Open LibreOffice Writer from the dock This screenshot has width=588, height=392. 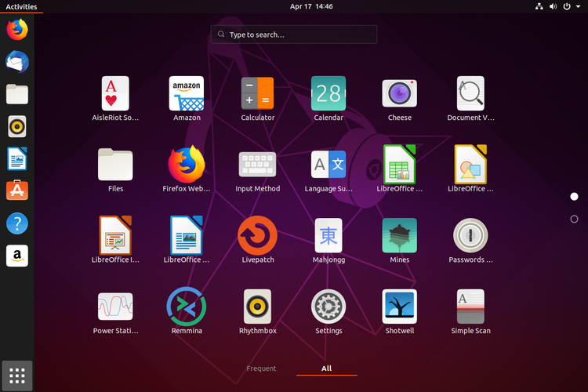pos(17,158)
